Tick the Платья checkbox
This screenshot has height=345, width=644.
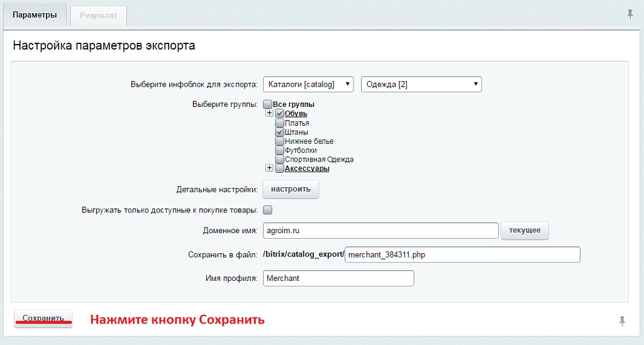(280, 123)
